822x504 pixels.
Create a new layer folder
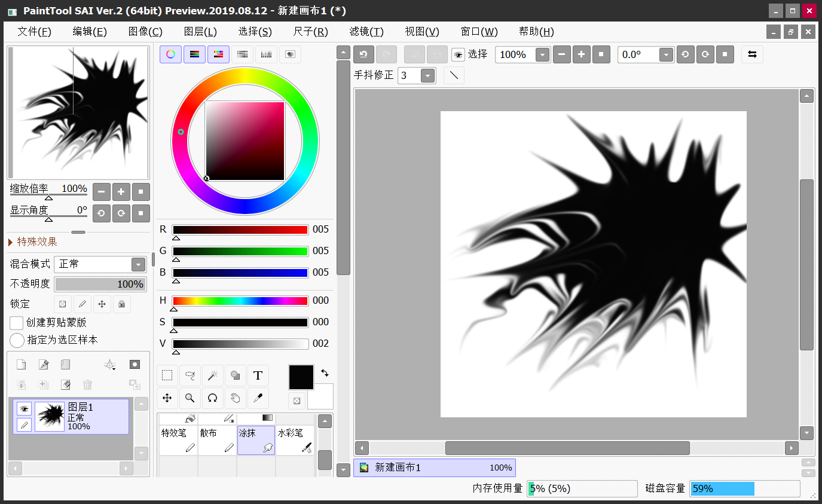(66, 365)
